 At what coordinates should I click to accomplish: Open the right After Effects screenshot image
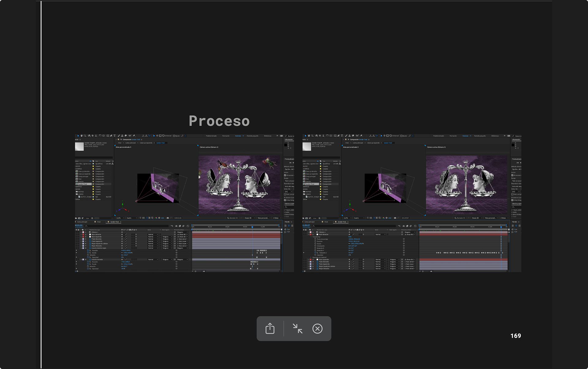[412, 203]
